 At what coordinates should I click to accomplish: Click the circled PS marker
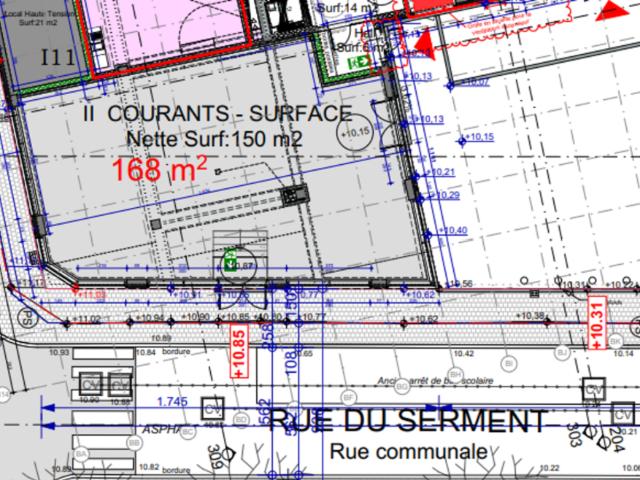(27, 318)
